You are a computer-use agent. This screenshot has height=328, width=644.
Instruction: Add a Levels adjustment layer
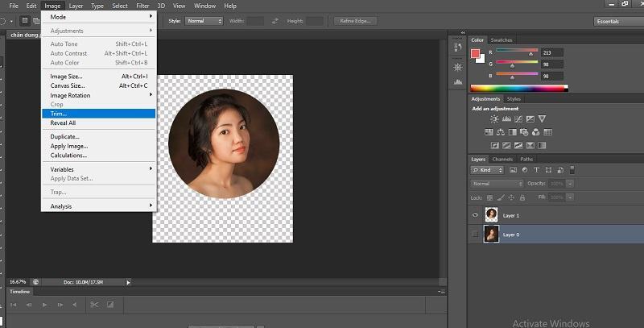[x=506, y=118]
